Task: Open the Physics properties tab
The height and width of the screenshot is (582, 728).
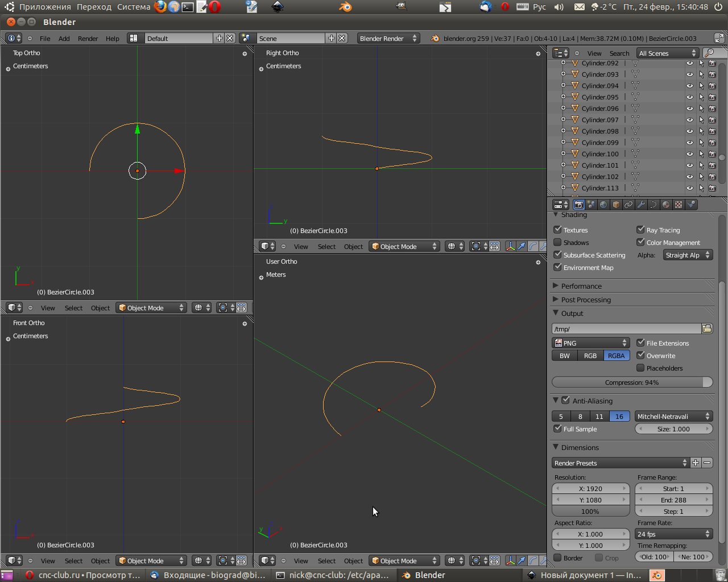Action: pos(691,205)
